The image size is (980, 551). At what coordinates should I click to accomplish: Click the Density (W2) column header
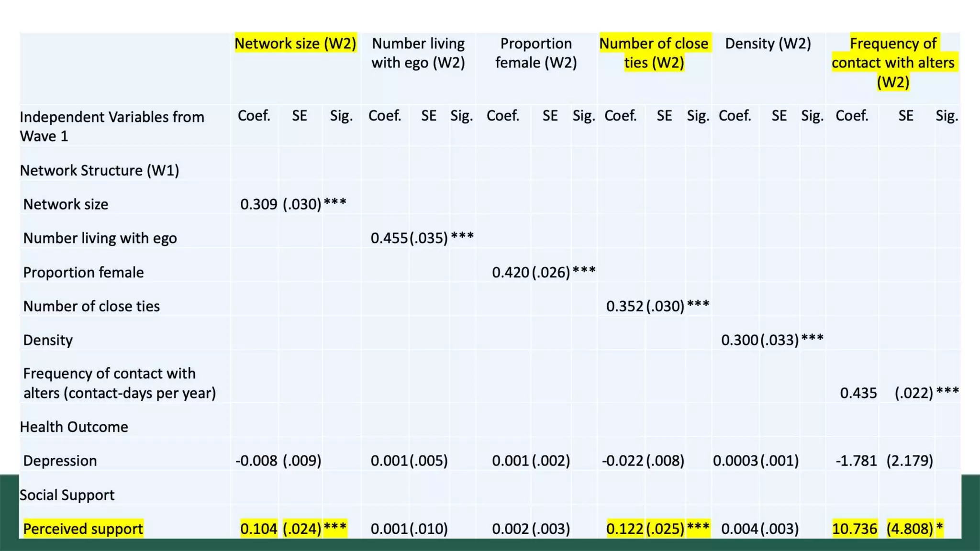tap(768, 44)
